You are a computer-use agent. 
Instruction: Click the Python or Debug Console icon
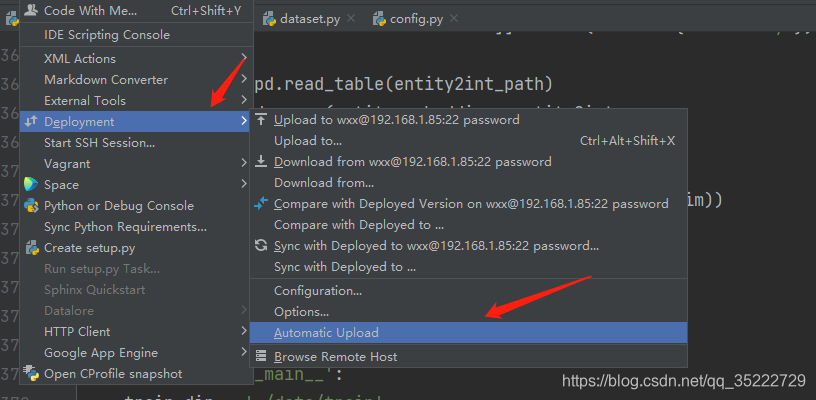tap(31, 205)
